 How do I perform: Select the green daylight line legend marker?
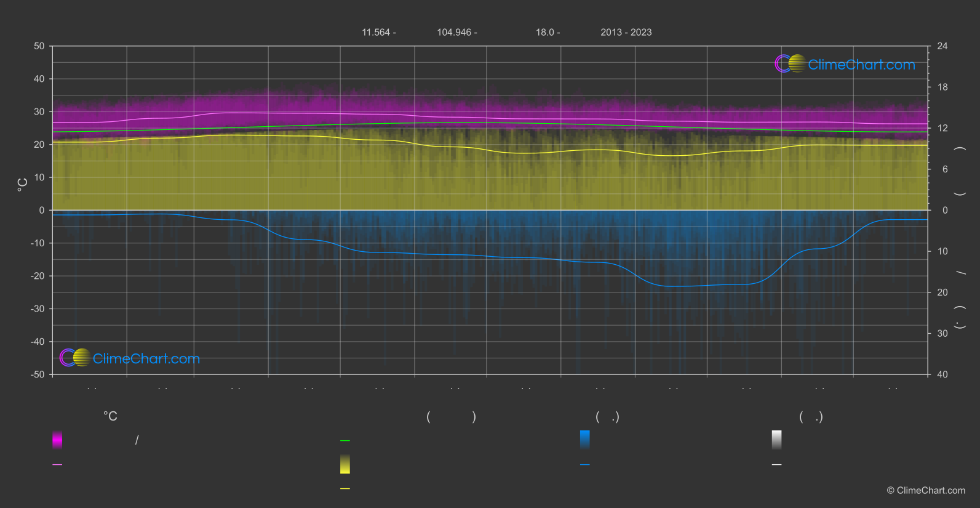click(345, 441)
